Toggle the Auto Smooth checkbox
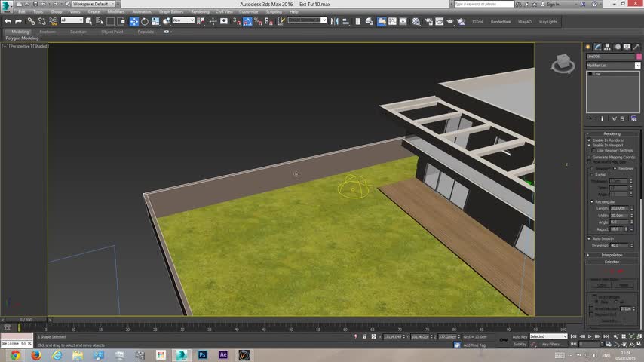 (x=589, y=238)
